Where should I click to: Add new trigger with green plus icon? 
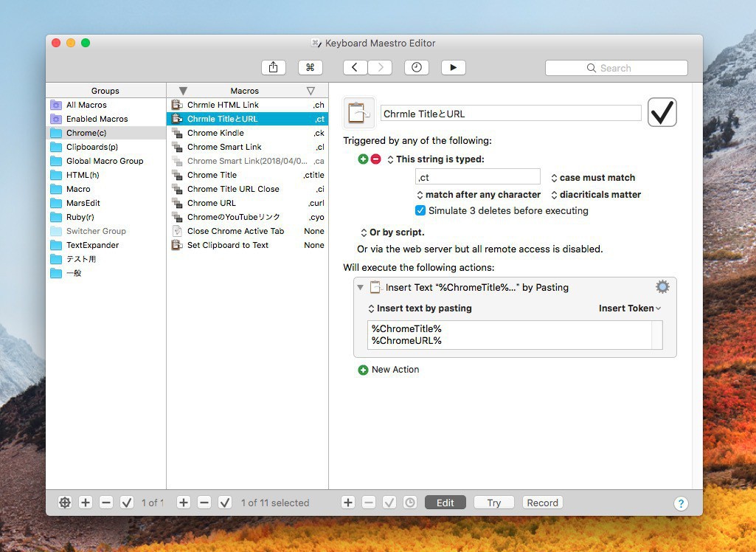(x=363, y=159)
